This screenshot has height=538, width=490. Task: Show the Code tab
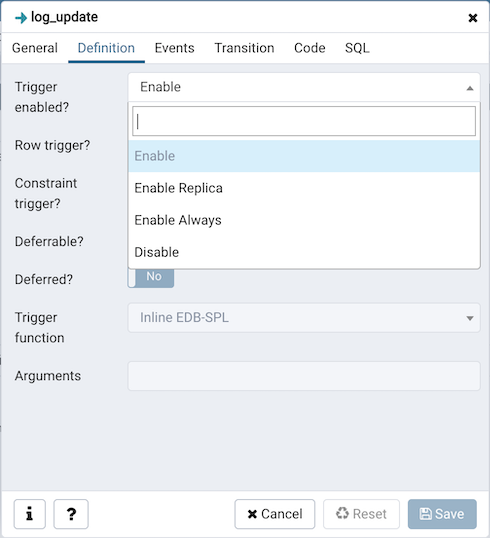(310, 48)
